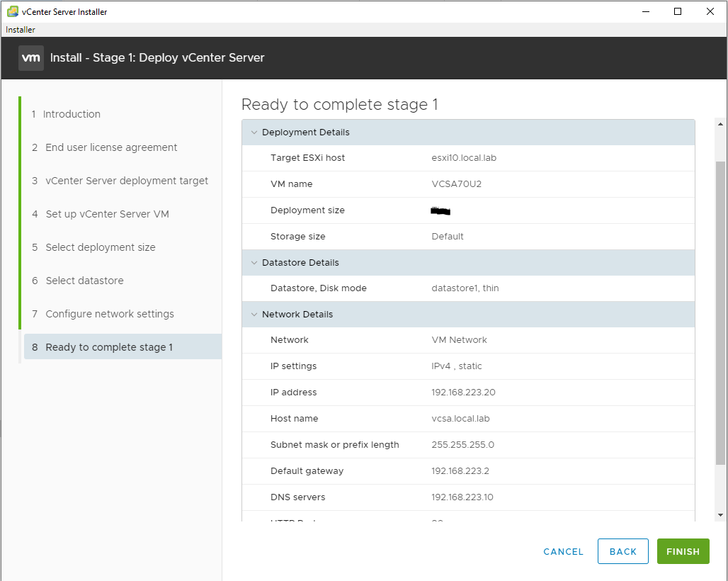Screen dimensions: 728x581
Task: Collapse the Network Details section
Action: click(x=254, y=315)
